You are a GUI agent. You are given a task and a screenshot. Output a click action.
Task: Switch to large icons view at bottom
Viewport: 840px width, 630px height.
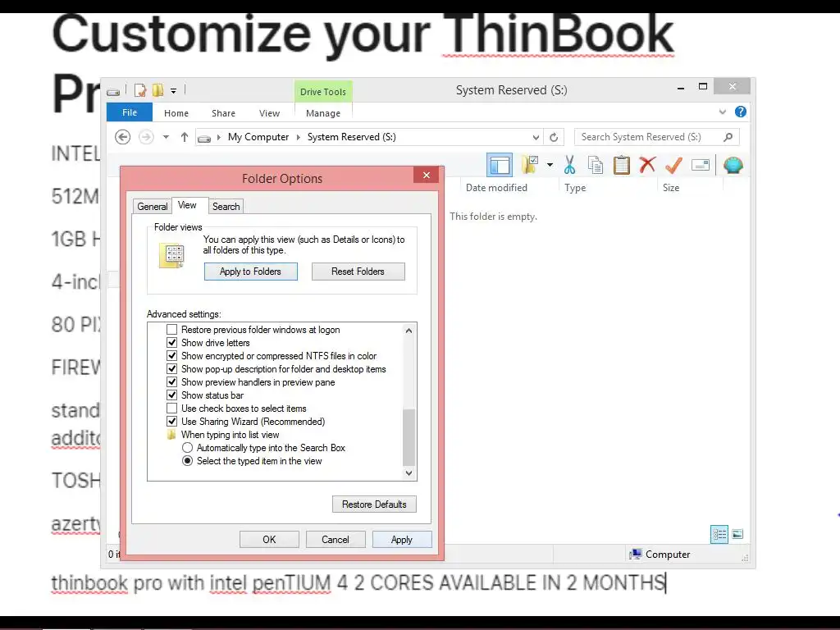pyautogui.click(x=737, y=534)
